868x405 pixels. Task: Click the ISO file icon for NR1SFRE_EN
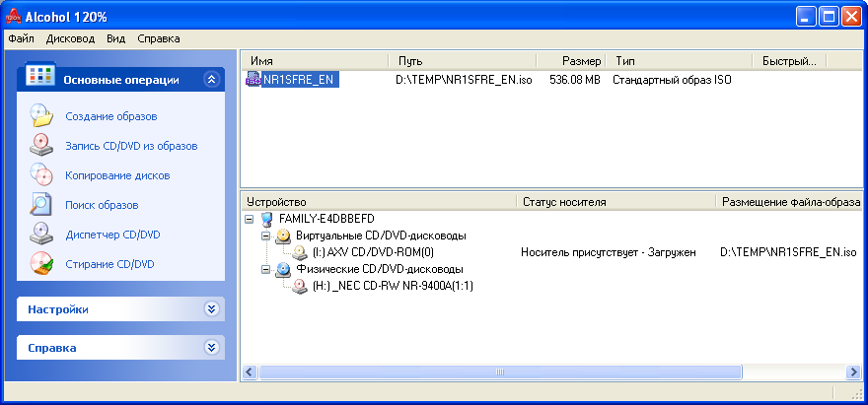253,80
